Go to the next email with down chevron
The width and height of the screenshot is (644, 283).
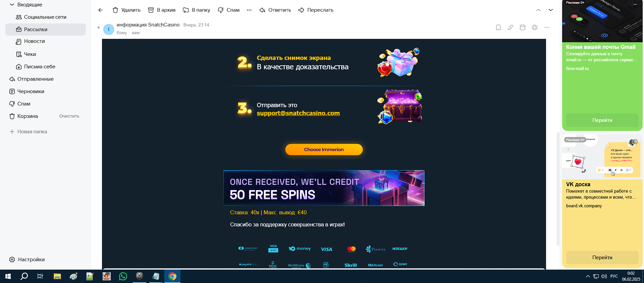point(551,10)
